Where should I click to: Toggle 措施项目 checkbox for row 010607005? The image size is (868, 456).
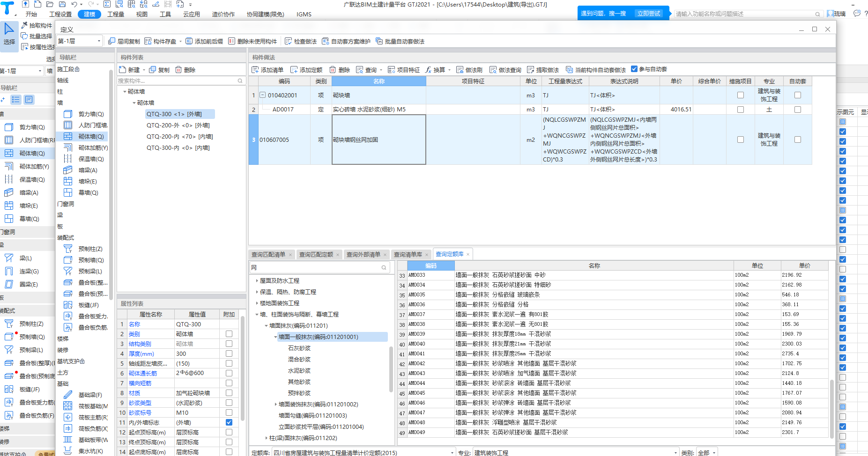[x=741, y=140]
